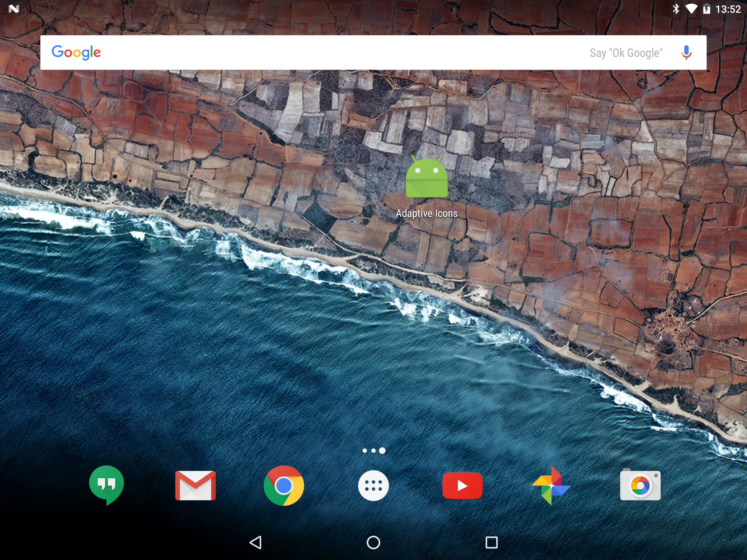
Task: Tap the Home navigation button
Action: pyautogui.click(x=373, y=542)
